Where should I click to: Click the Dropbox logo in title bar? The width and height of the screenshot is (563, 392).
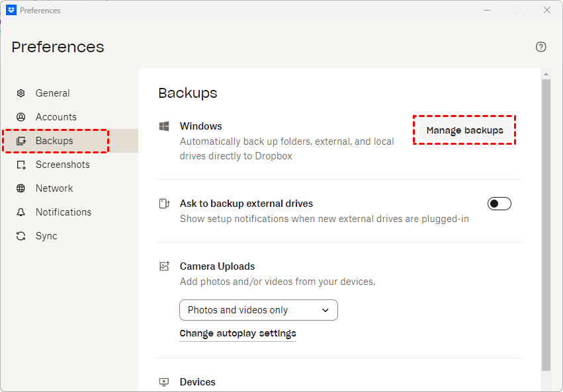pyautogui.click(x=11, y=10)
